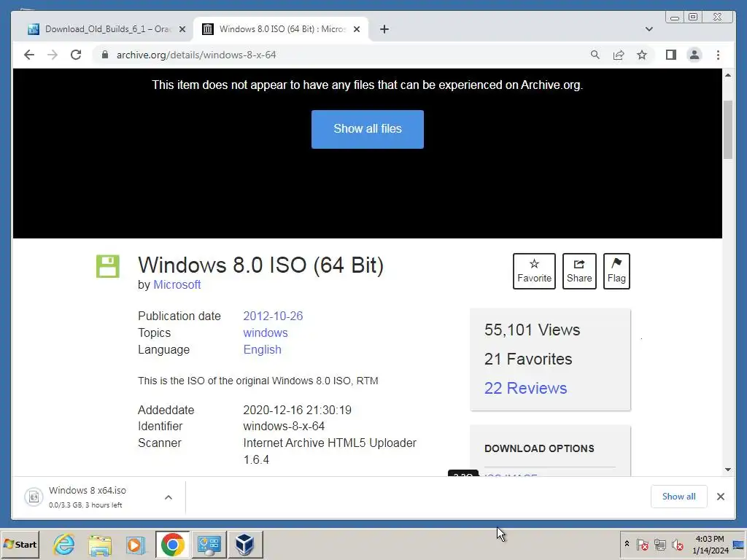Close the Download_Old_Builds_6_1 tab
Viewport: 747px width, 560px height.
tap(182, 29)
